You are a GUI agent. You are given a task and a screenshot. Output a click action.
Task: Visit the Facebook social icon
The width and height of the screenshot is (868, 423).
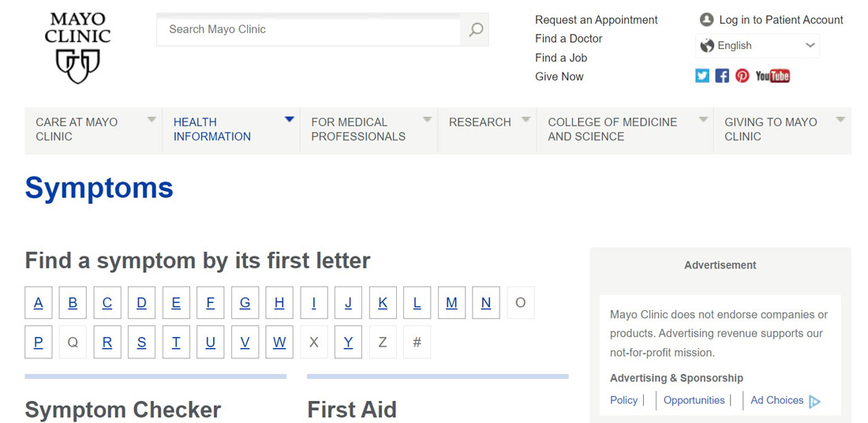pyautogui.click(x=722, y=76)
